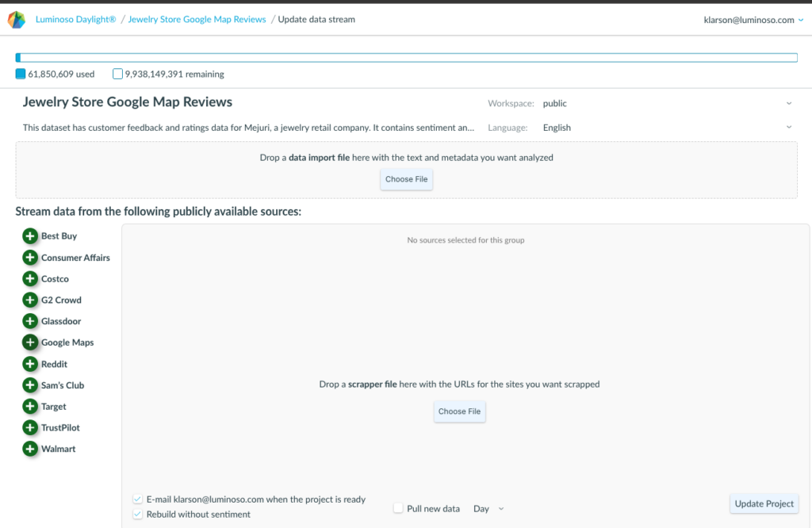This screenshot has height=528, width=812.
Task: Click the Luminoso logo icon
Action: click(x=17, y=20)
